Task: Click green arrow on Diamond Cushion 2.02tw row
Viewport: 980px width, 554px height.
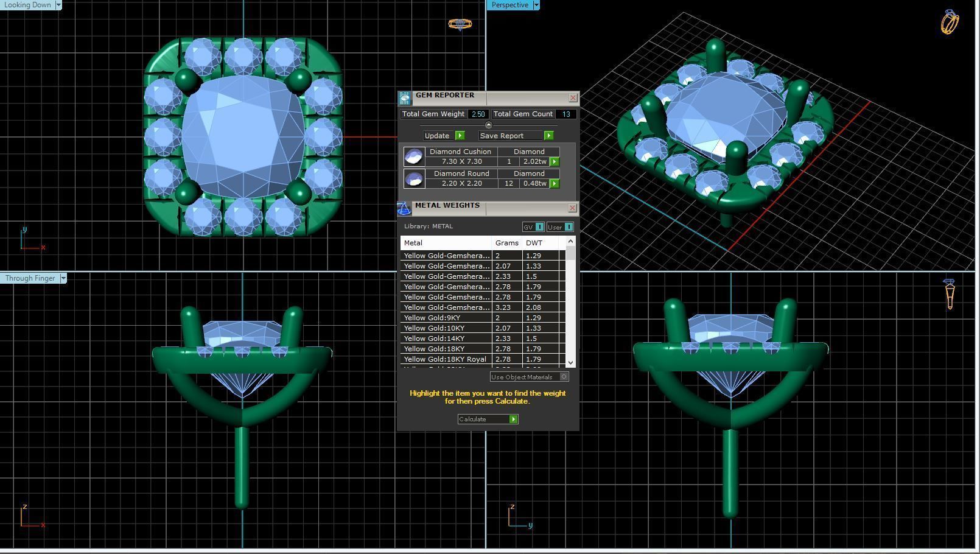Action: (x=555, y=162)
